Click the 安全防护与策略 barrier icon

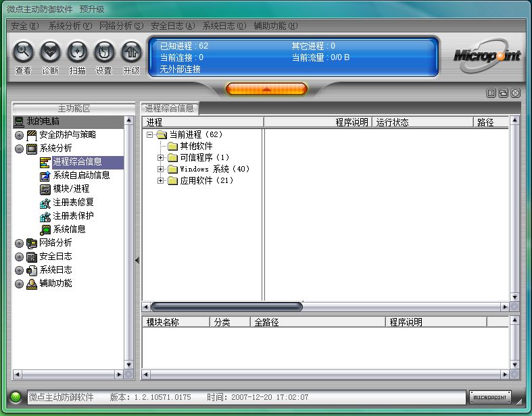[x=32, y=135]
